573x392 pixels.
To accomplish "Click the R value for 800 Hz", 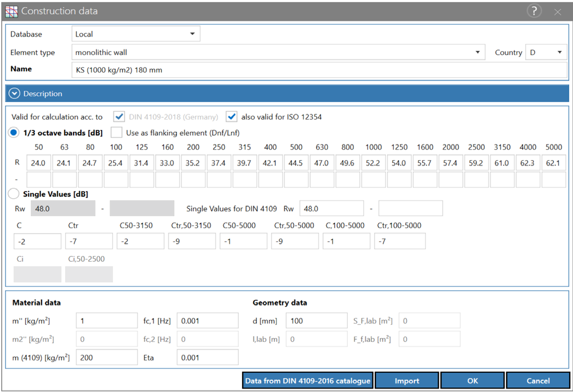I will [x=348, y=163].
